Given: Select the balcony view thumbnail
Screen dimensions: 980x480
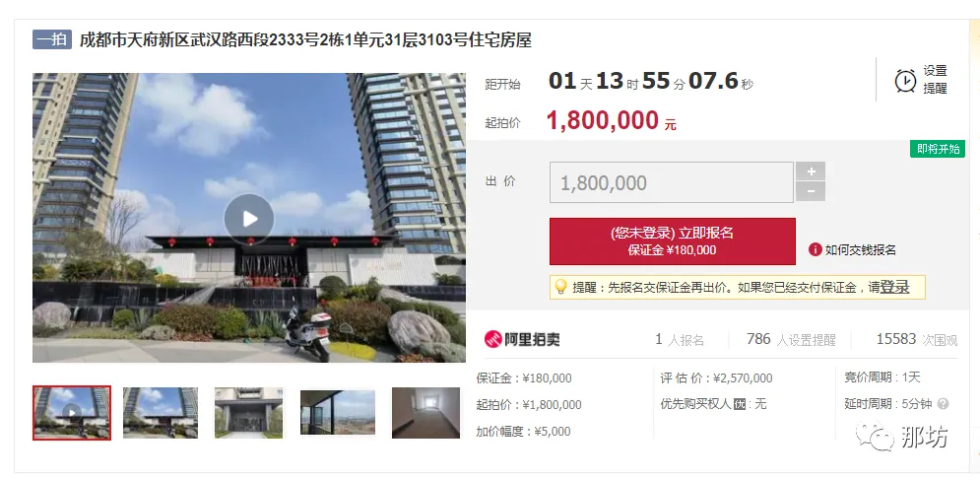Looking at the screenshot, I should coord(338,412).
